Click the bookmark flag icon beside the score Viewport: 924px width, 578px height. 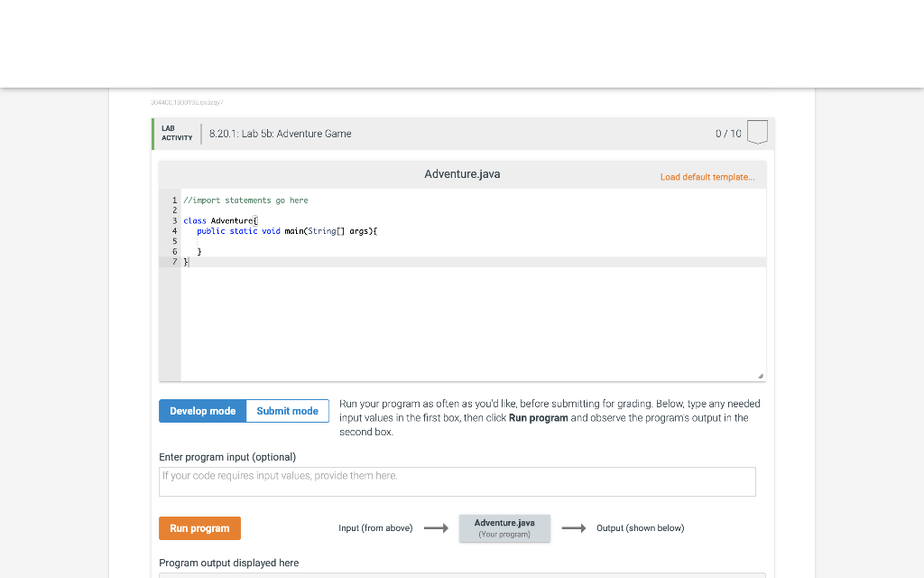coord(757,132)
